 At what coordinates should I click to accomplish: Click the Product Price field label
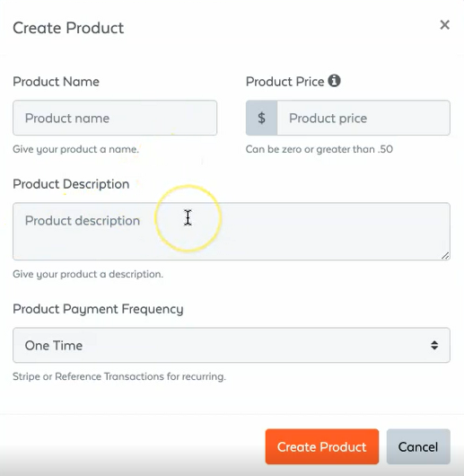(285, 82)
